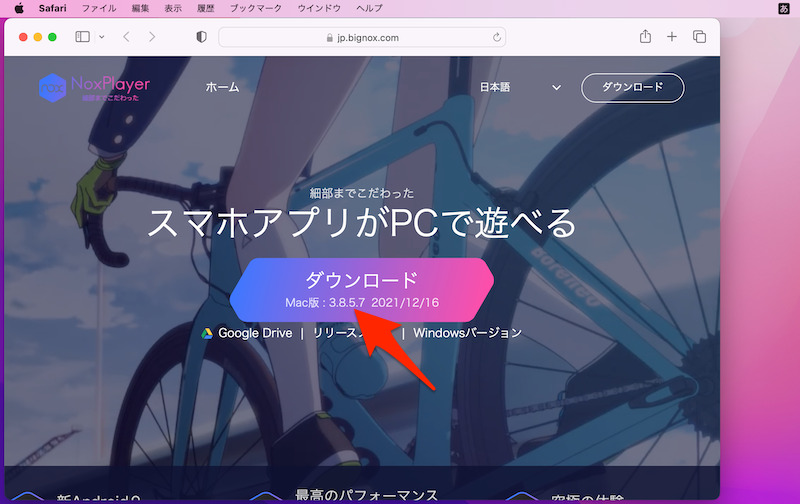Screen dimensions: 800x504
Task: Toggle Safari sidebar panel
Action: point(82,37)
